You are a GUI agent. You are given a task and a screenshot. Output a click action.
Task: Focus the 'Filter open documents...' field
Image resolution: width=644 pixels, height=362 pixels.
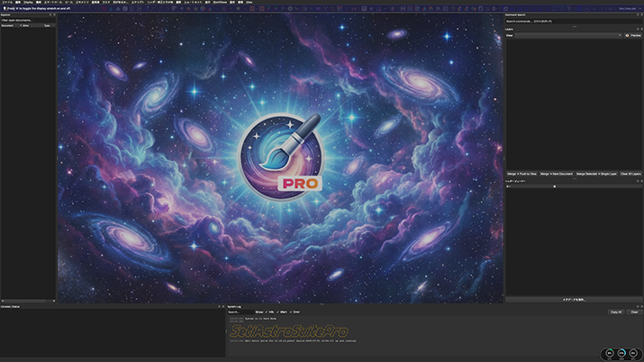[28, 20]
